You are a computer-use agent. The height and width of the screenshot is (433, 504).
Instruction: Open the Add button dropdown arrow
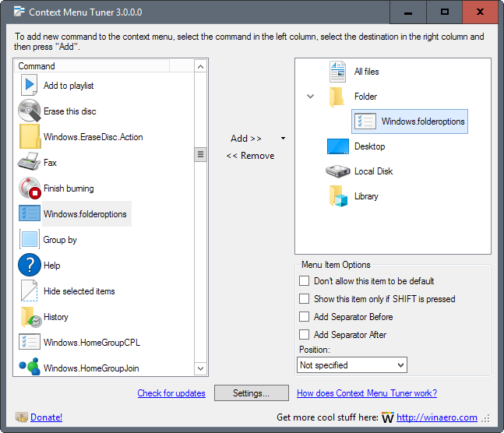283,138
